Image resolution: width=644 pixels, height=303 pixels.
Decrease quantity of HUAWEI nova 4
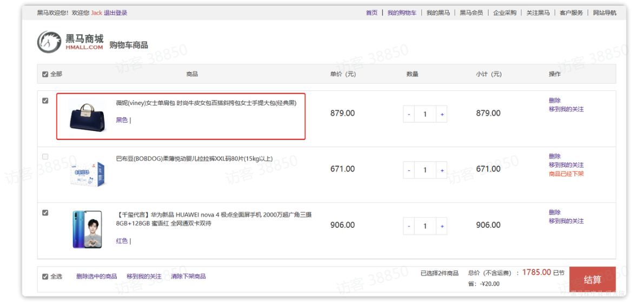[409, 226]
